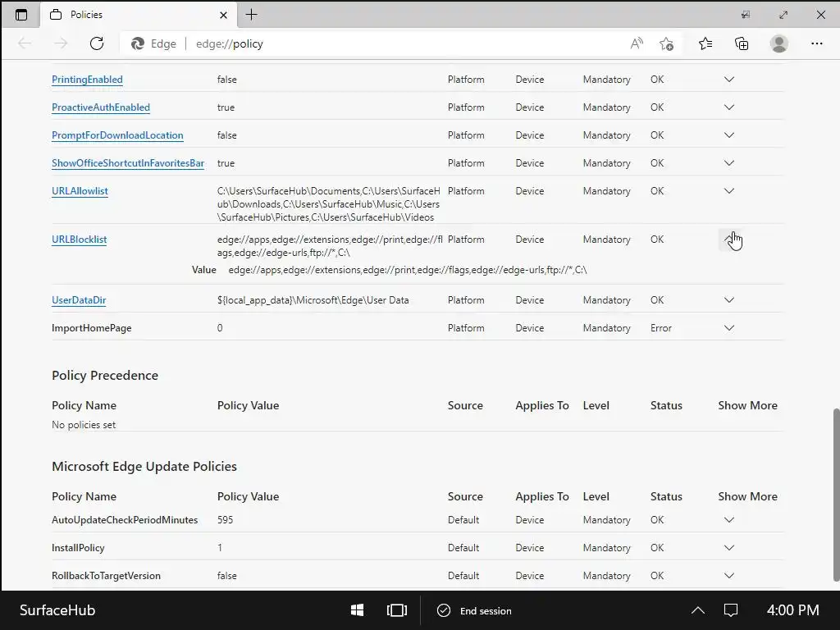Image resolution: width=840 pixels, height=630 pixels.
Task: Expand the InstallPolicy row details
Action: [729, 547]
